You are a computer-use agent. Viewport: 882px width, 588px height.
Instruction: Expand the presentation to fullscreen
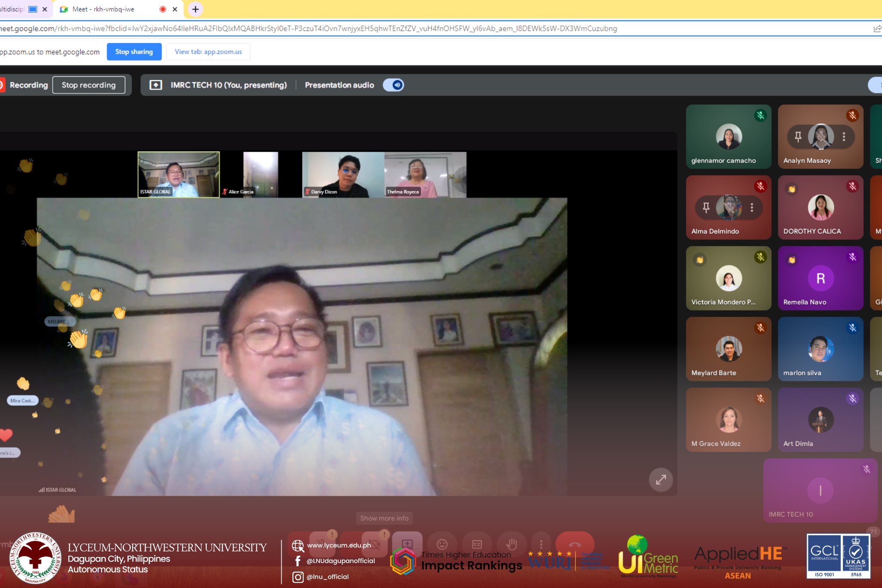(x=661, y=479)
